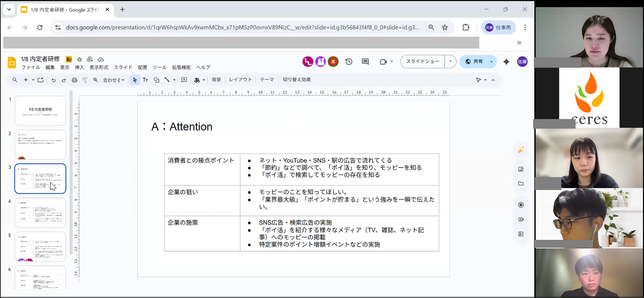The image size is (644, 298).
Task: Expand the スライドショー dropdown arrow
Action: [x=450, y=62]
